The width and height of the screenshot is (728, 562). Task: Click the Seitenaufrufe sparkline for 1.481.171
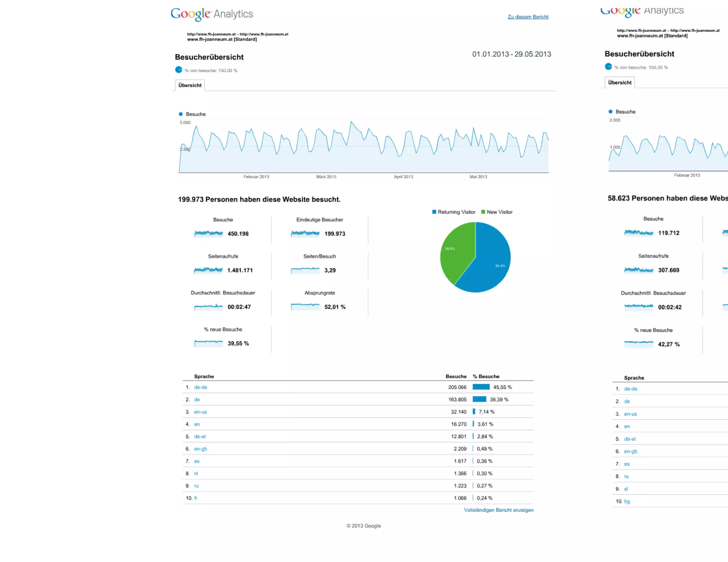tap(208, 270)
